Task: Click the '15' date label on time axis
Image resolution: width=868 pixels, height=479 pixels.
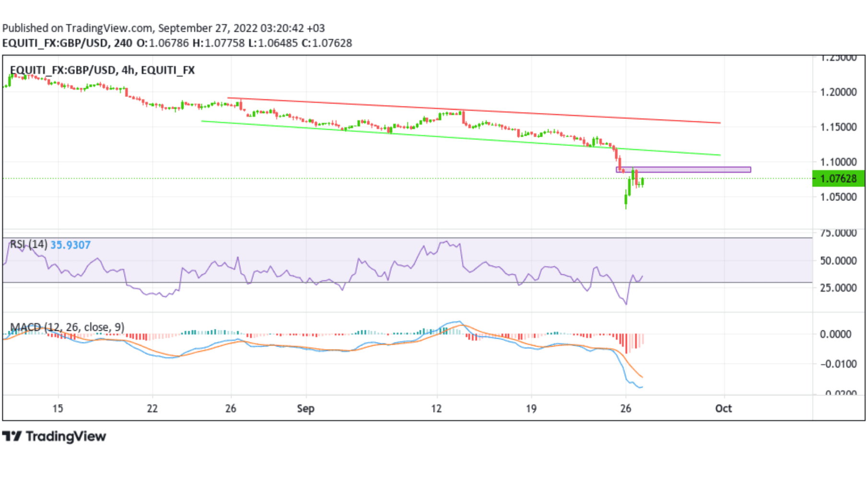Action: pos(58,409)
